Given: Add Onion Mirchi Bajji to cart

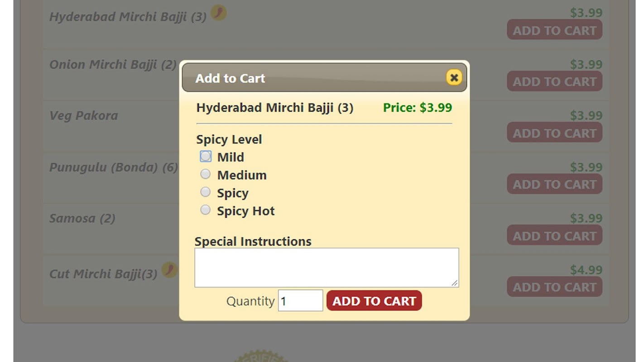Looking at the screenshot, I should [x=554, y=82].
